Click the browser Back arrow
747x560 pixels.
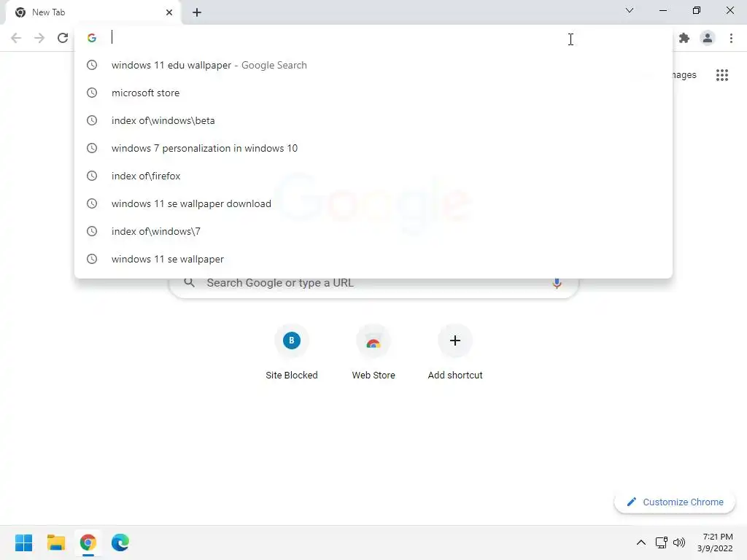point(16,38)
